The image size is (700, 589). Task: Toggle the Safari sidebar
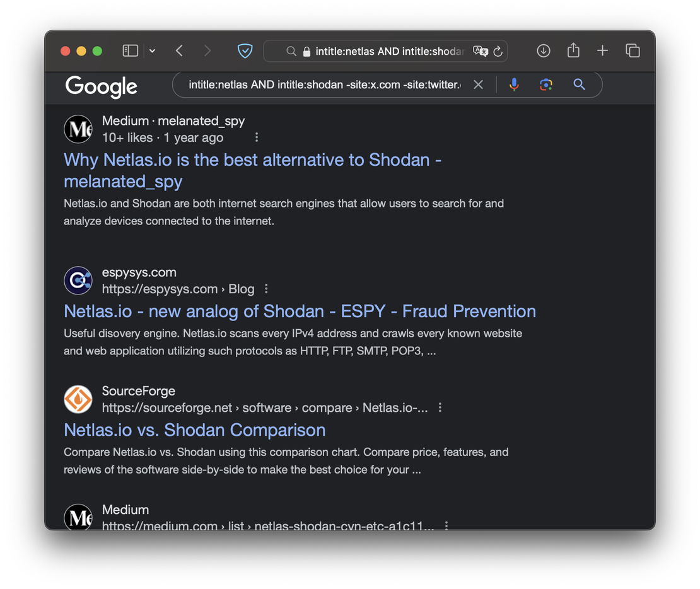130,51
